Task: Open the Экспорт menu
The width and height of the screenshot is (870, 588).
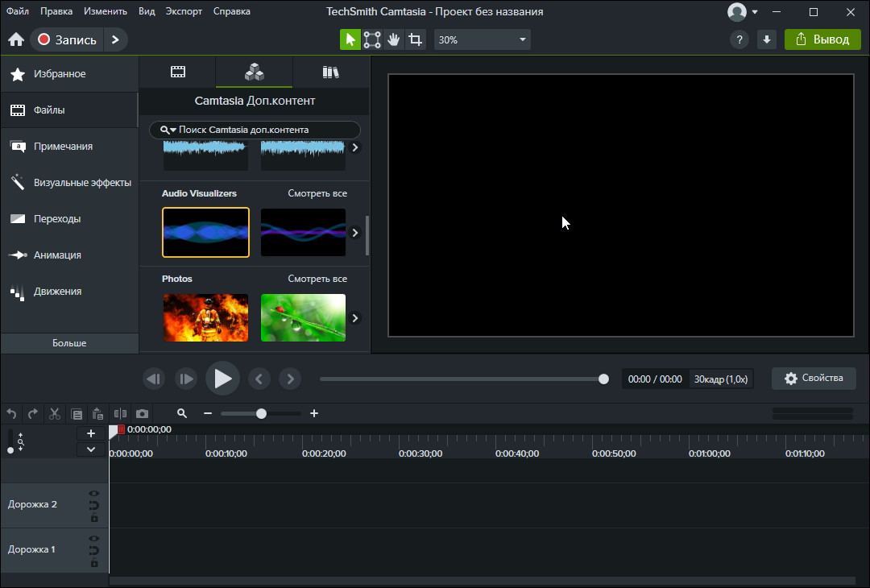Action: point(184,11)
